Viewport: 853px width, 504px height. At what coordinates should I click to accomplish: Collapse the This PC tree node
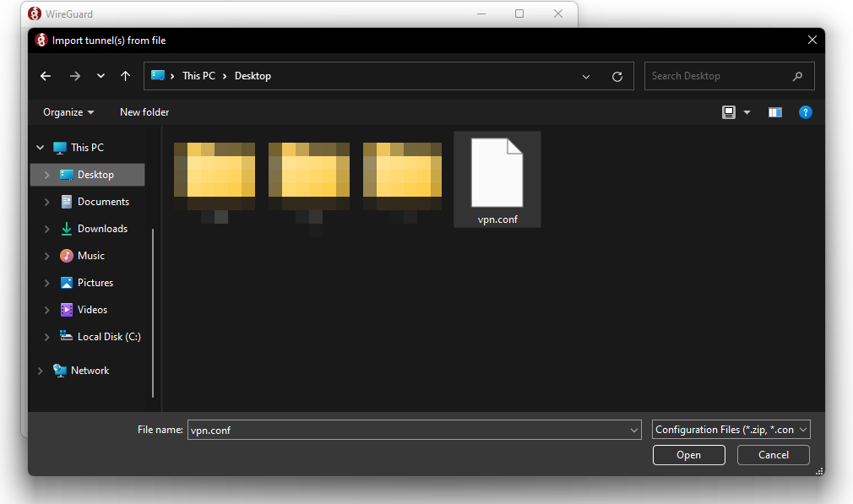40,148
